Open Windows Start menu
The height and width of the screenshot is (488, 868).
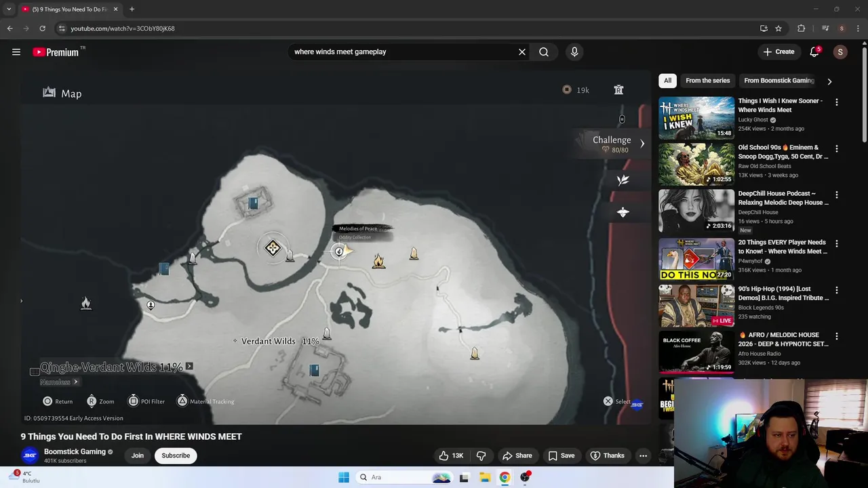coord(344,477)
